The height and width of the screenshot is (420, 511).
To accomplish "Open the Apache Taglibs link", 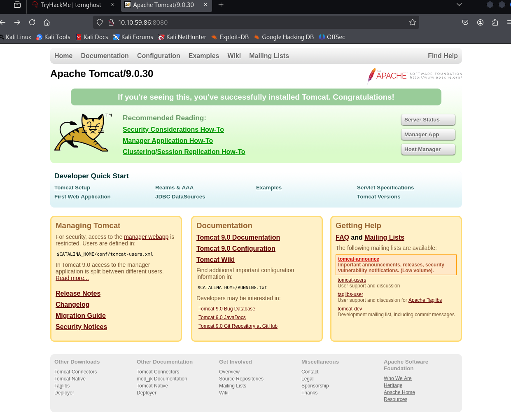I will click(x=425, y=300).
